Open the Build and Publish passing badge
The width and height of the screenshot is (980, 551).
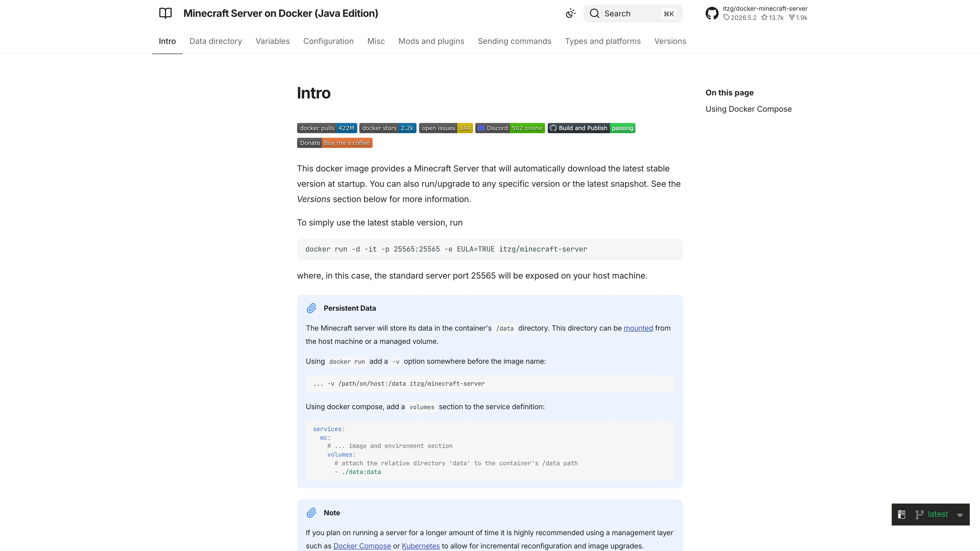592,128
